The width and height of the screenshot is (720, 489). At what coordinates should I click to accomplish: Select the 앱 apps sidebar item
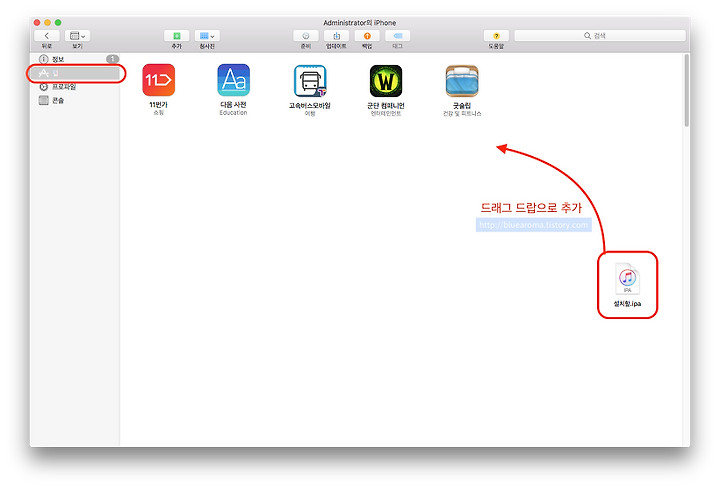pyautogui.click(x=75, y=73)
